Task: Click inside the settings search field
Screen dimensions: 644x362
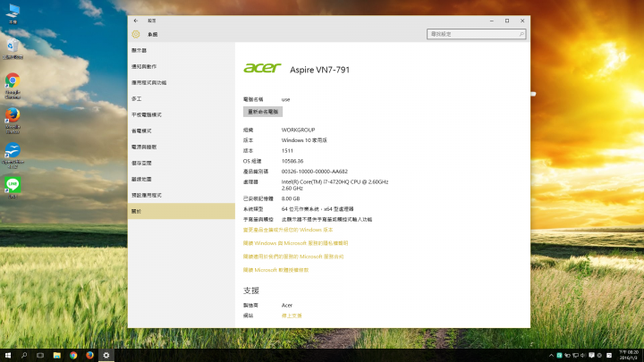Action: point(477,34)
